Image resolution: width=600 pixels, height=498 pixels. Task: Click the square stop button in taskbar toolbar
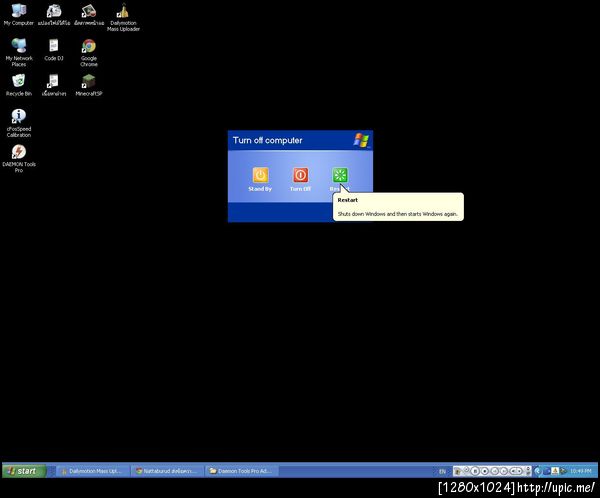[x=475, y=471]
